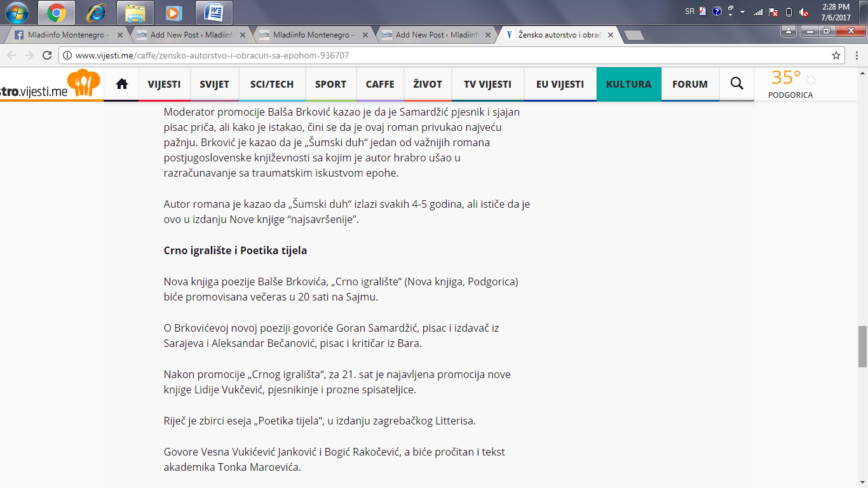The width and height of the screenshot is (868, 488).
Task: Open Internet Explorer from the taskbar
Action: [96, 12]
